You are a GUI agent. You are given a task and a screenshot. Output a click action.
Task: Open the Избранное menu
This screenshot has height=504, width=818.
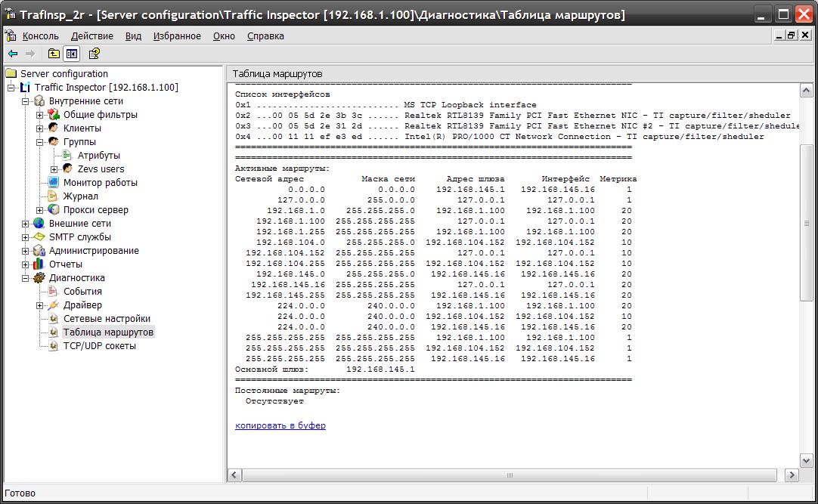click(x=177, y=36)
